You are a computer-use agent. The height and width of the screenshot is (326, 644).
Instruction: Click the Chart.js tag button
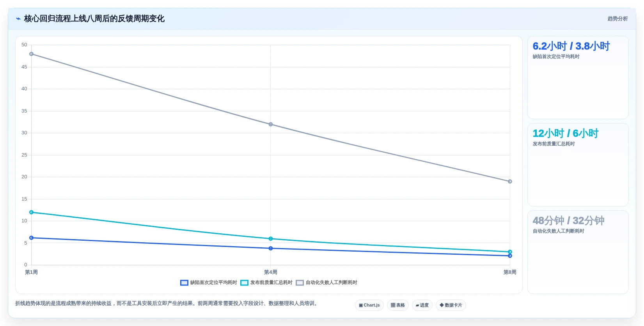[x=369, y=305]
